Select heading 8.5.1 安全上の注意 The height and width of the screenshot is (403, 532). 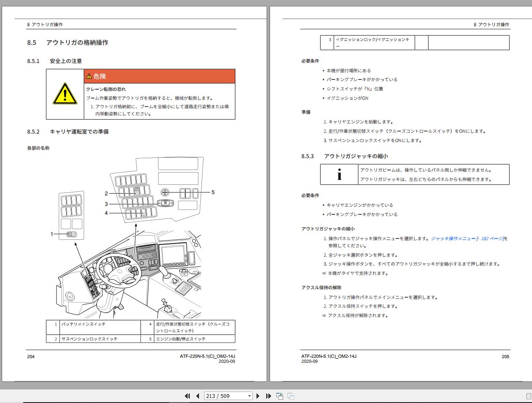tap(55, 61)
